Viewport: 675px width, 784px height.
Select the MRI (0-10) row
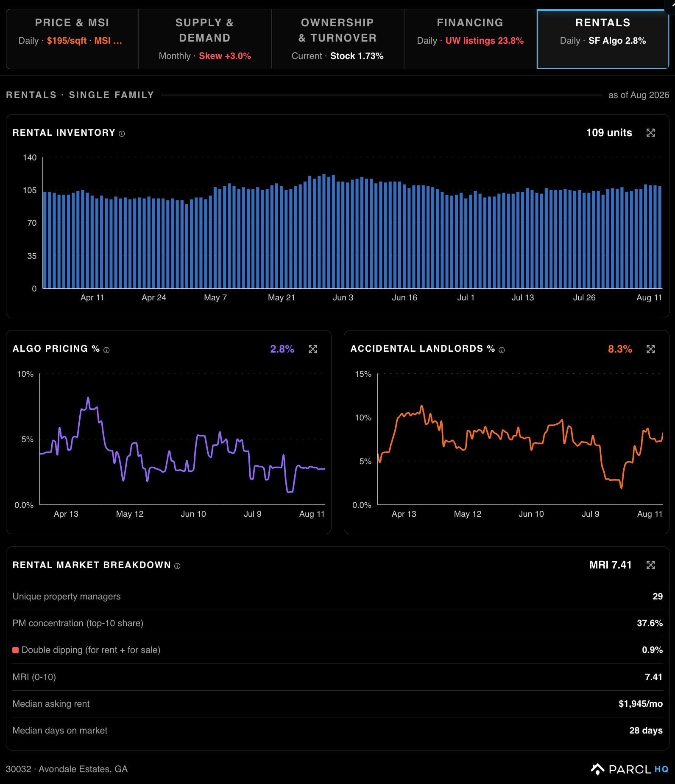point(337,677)
